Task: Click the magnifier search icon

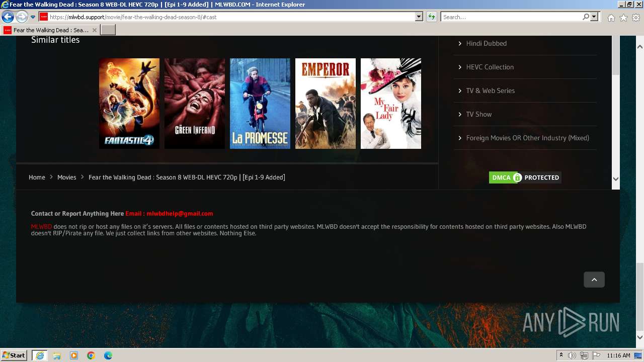Action: 586,17
